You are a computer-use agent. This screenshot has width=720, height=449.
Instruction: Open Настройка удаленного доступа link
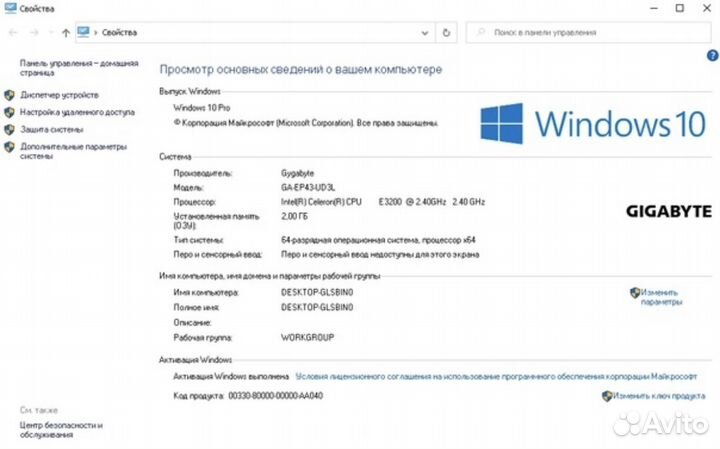pos(77,112)
